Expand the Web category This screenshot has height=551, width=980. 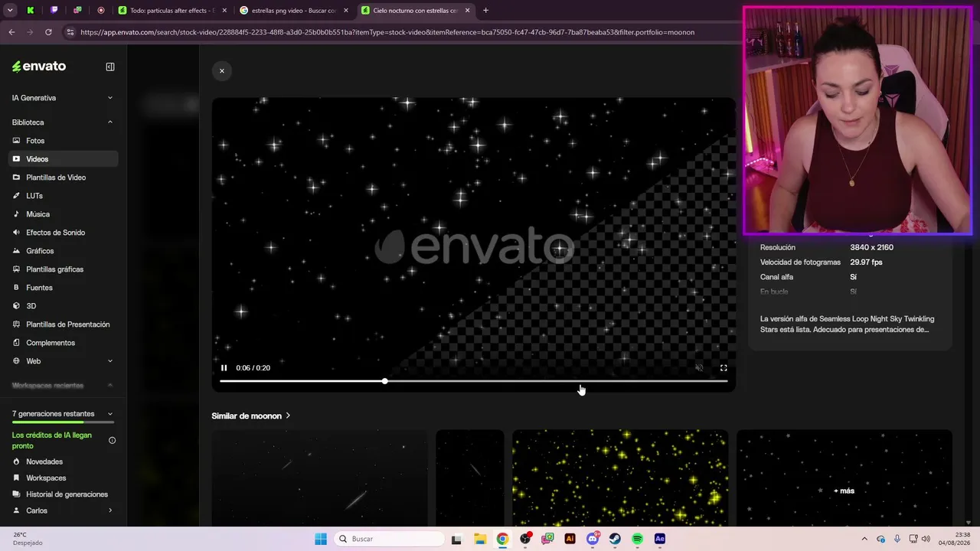[63, 361]
